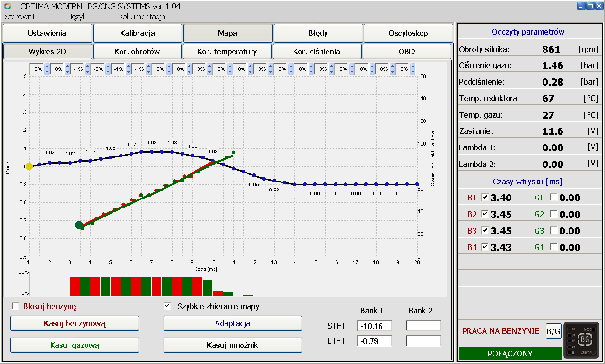Image resolution: width=605 pixels, height=364 pixels.
Task: Enable the G1 gas injector checkbox
Action: point(553,198)
